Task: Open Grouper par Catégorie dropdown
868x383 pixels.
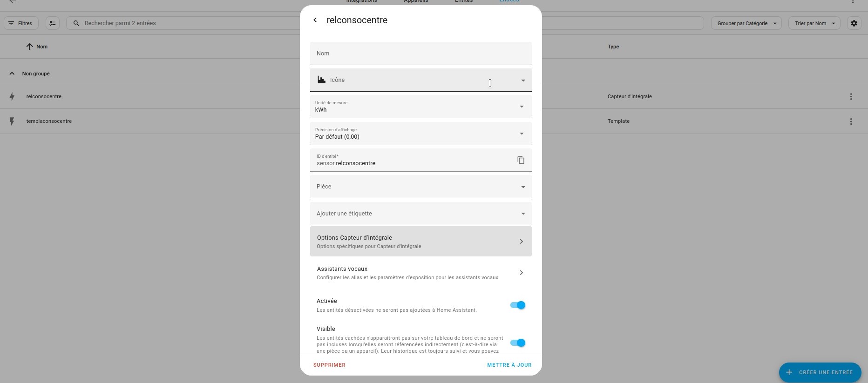Action: click(x=746, y=23)
